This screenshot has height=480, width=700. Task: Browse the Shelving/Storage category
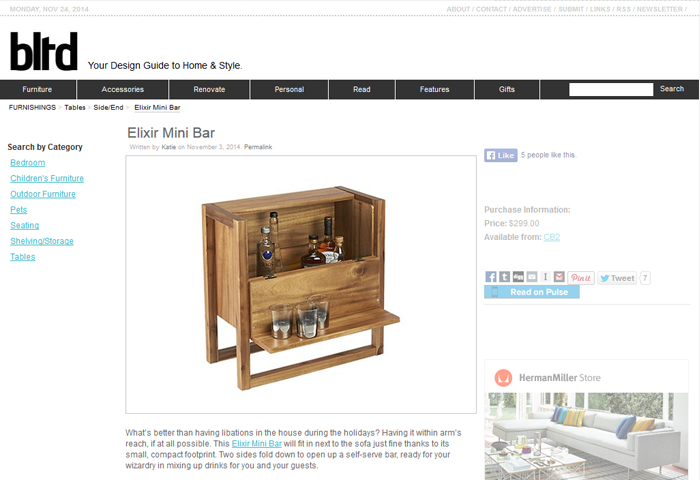pyautogui.click(x=42, y=241)
